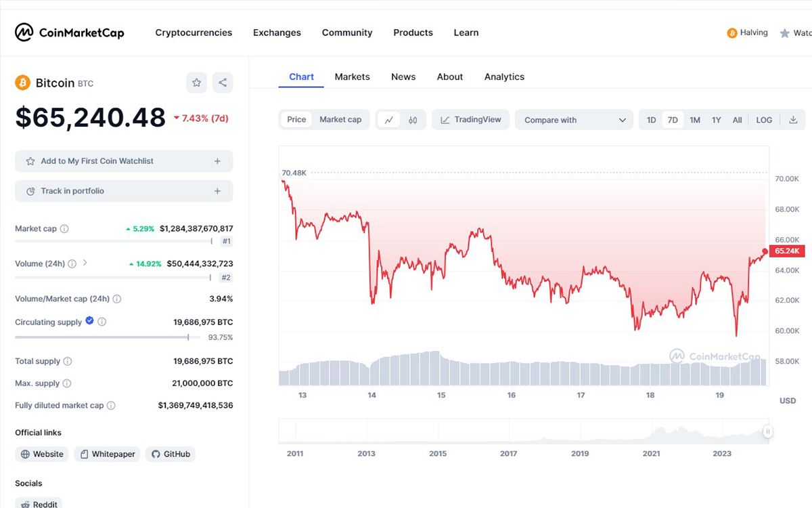
Task: Show Max. supply info icon
Action: (67, 383)
